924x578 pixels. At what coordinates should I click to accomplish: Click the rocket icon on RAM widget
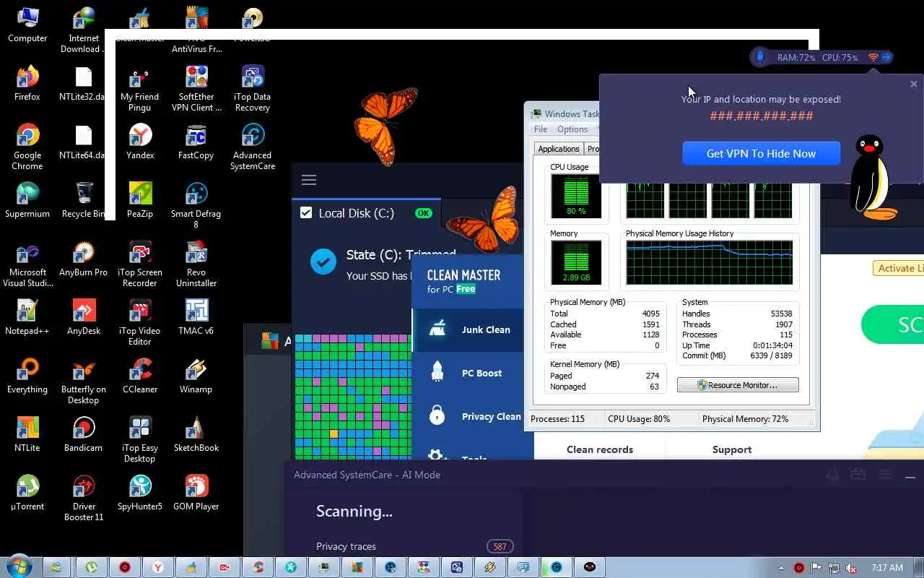click(759, 57)
